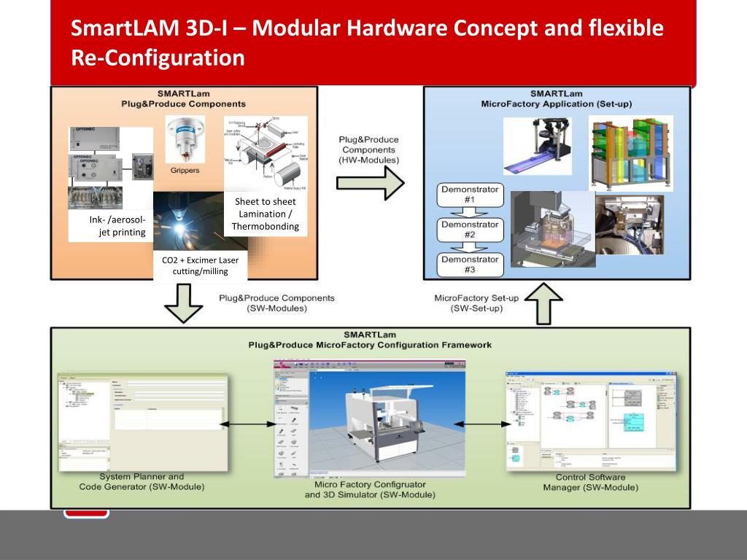This screenshot has height=560, width=747.
Task: Click 'CO2 + Excimer Laser cutting/milling' caption
Action: pos(200,265)
